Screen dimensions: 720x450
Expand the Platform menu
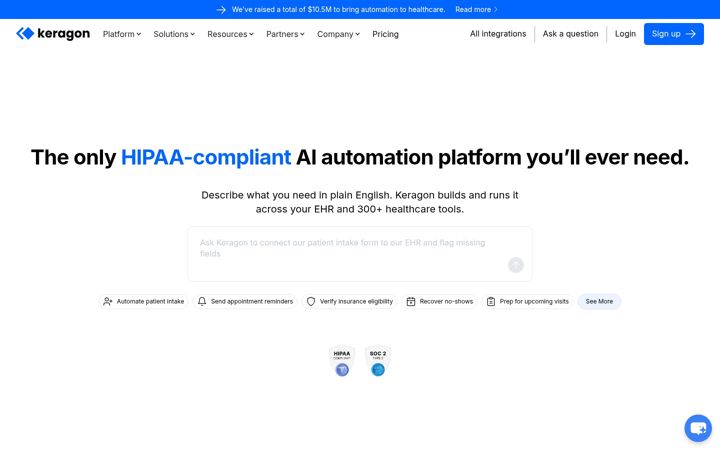pos(122,34)
